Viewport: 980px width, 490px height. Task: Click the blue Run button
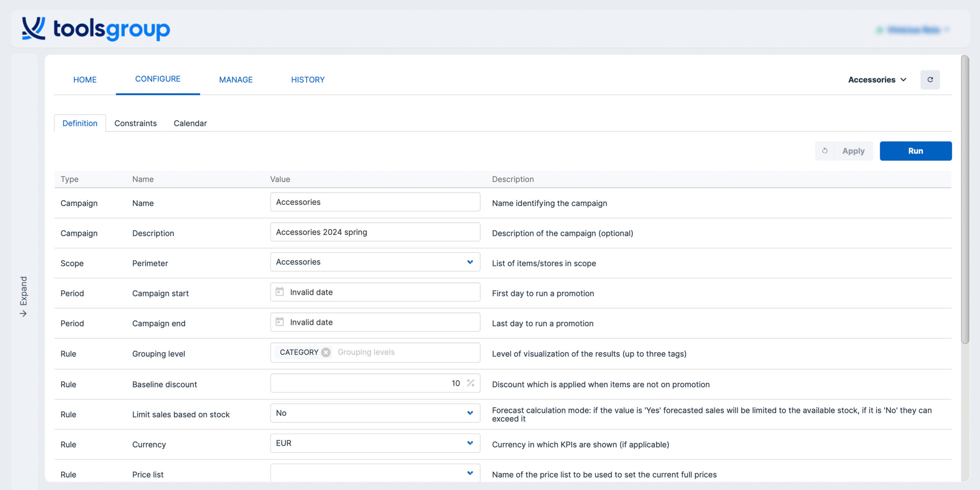pos(916,151)
